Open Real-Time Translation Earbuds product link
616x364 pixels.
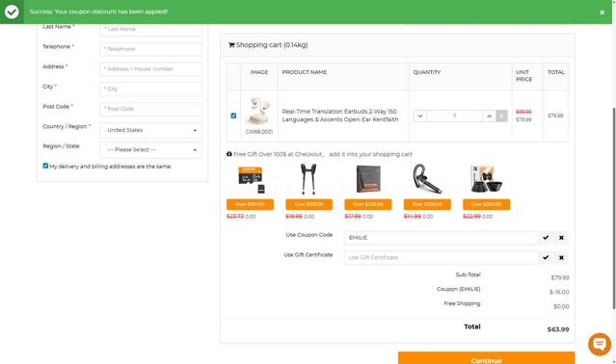click(x=340, y=116)
